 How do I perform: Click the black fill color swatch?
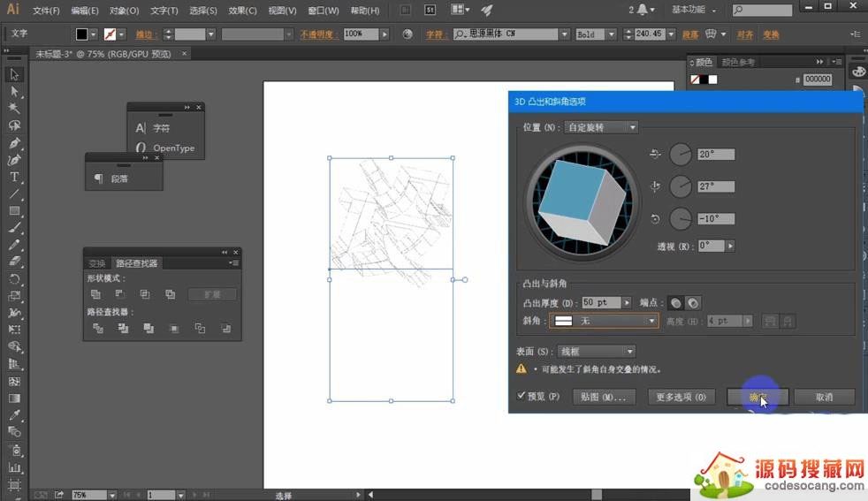click(x=82, y=34)
